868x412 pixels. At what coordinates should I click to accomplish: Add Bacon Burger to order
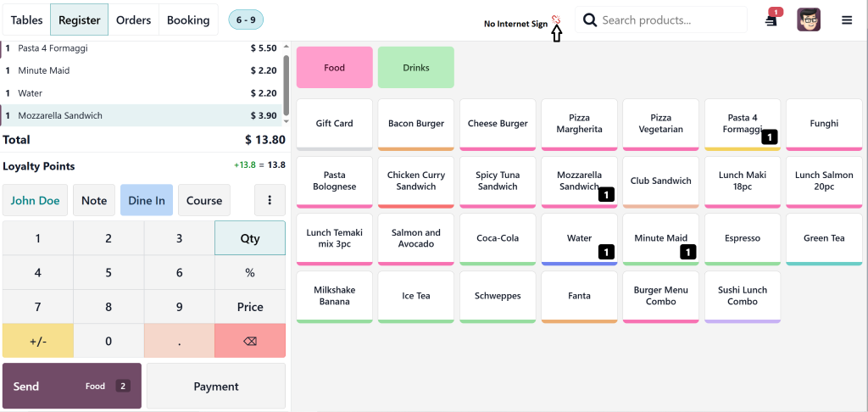coord(415,124)
